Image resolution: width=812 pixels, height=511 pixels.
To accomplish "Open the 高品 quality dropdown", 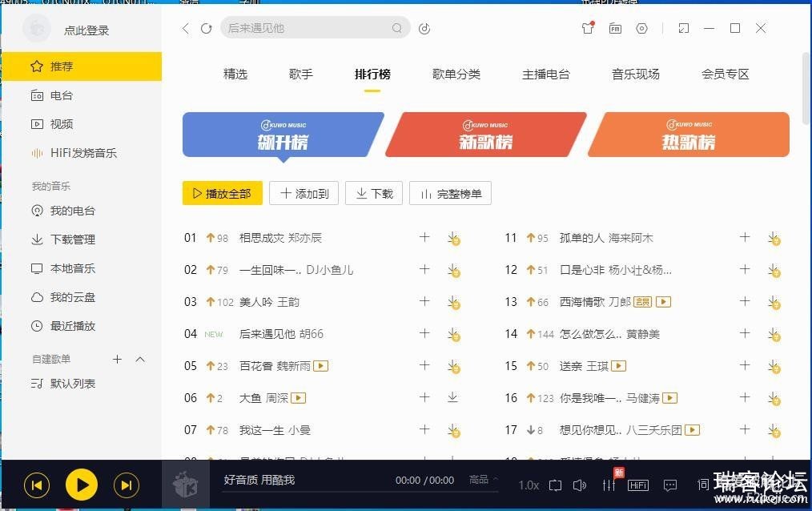I will tap(483, 480).
